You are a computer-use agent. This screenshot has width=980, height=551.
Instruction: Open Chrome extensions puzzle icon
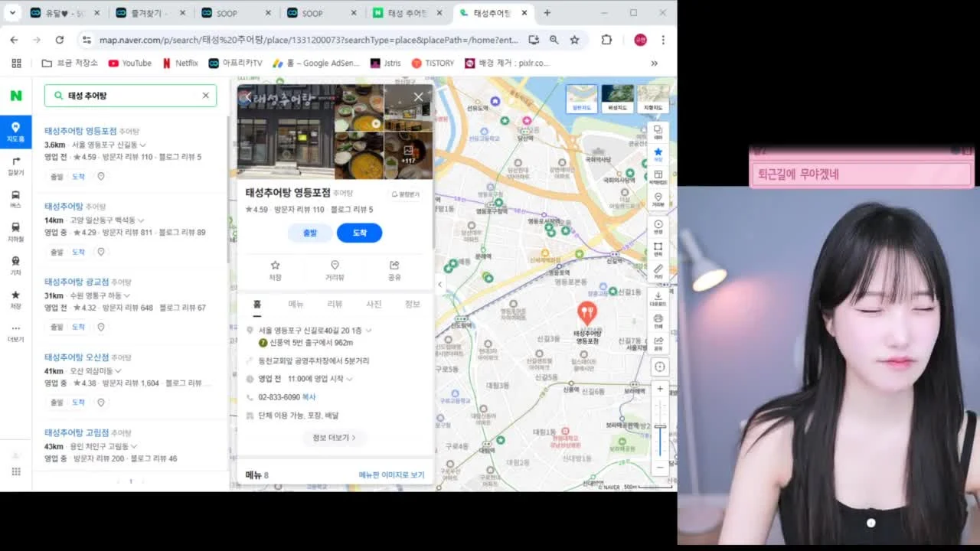click(606, 40)
